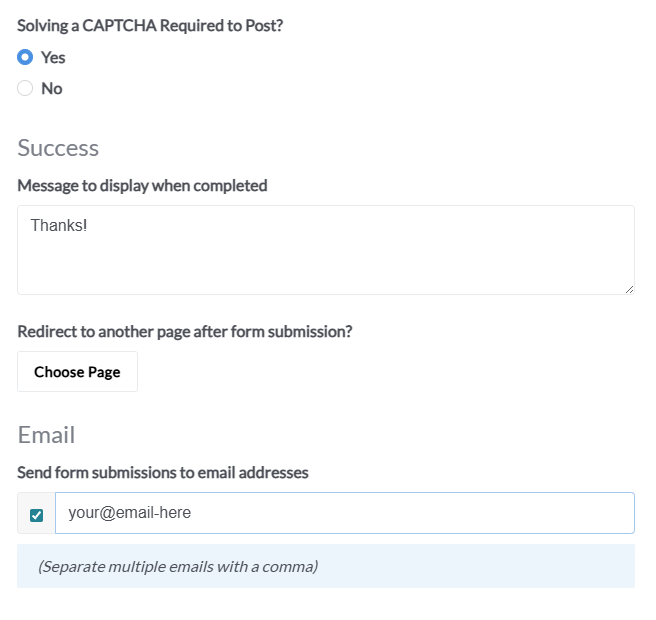Image resolution: width=656 pixels, height=620 pixels.
Task: Click the Success section heading
Action: [x=58, y=148]
